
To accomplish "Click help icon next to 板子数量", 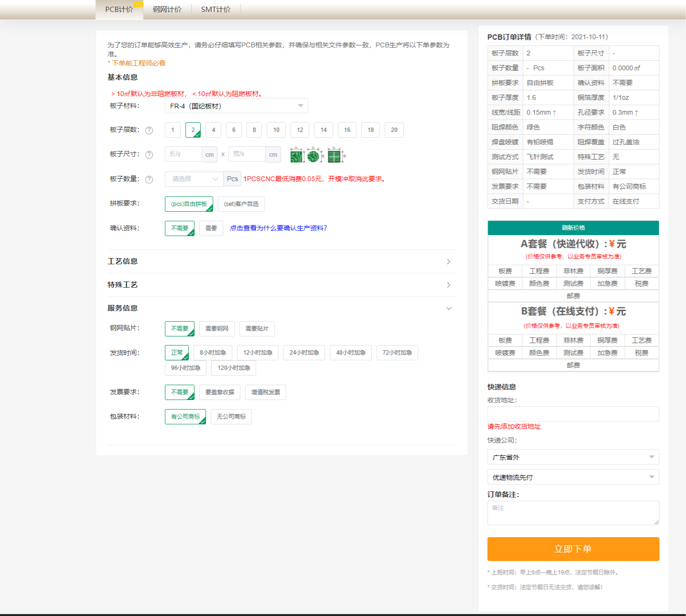I will click(149, 180).
